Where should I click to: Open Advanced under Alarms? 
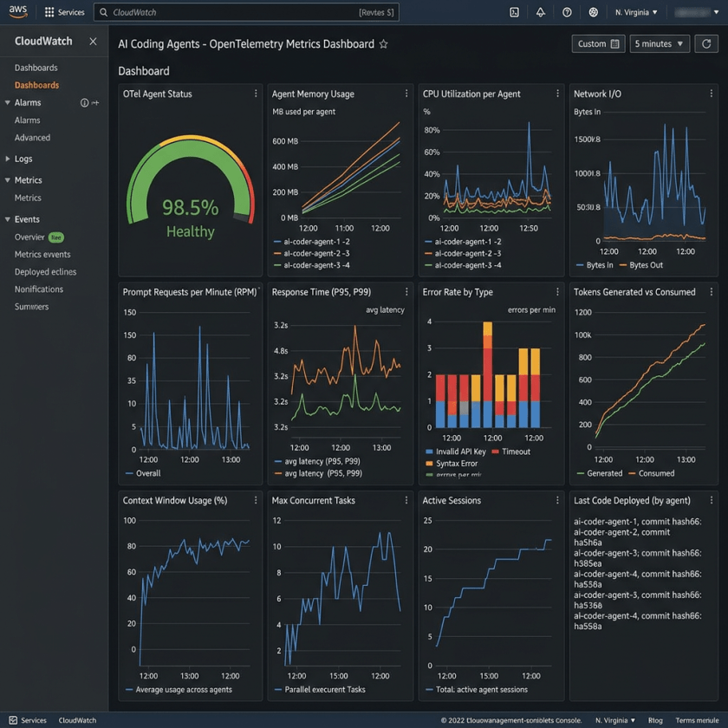click(33, 138)
